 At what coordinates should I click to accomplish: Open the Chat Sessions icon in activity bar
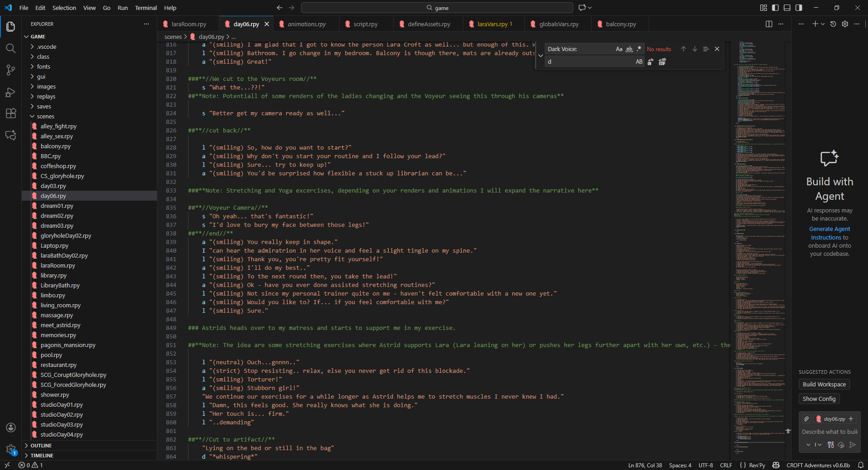tap(11, 135)
